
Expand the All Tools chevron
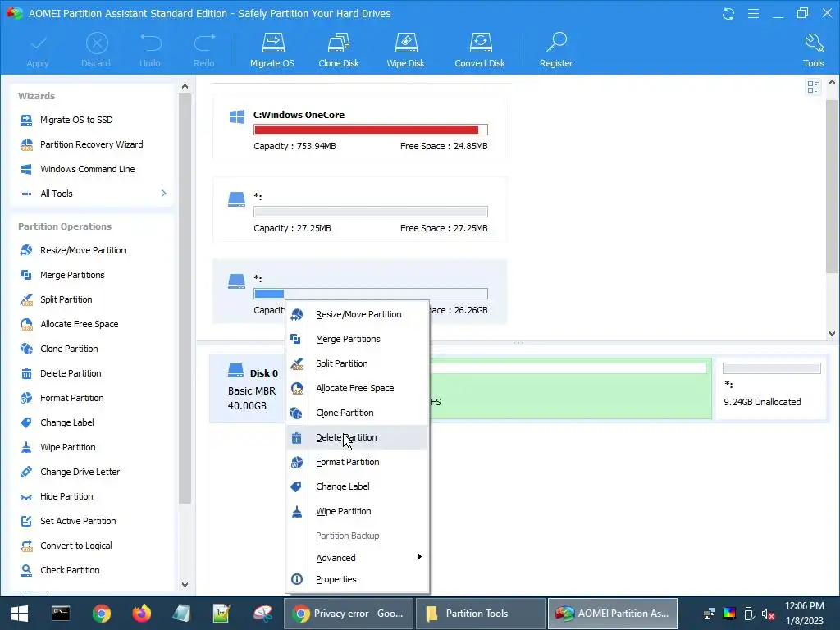pyautogui.click(x=163, y=194)
